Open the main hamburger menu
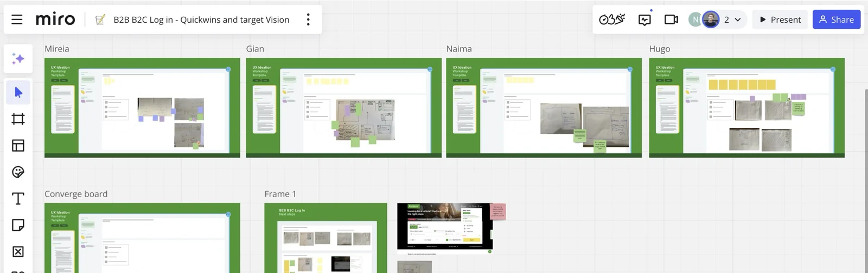 17,19
